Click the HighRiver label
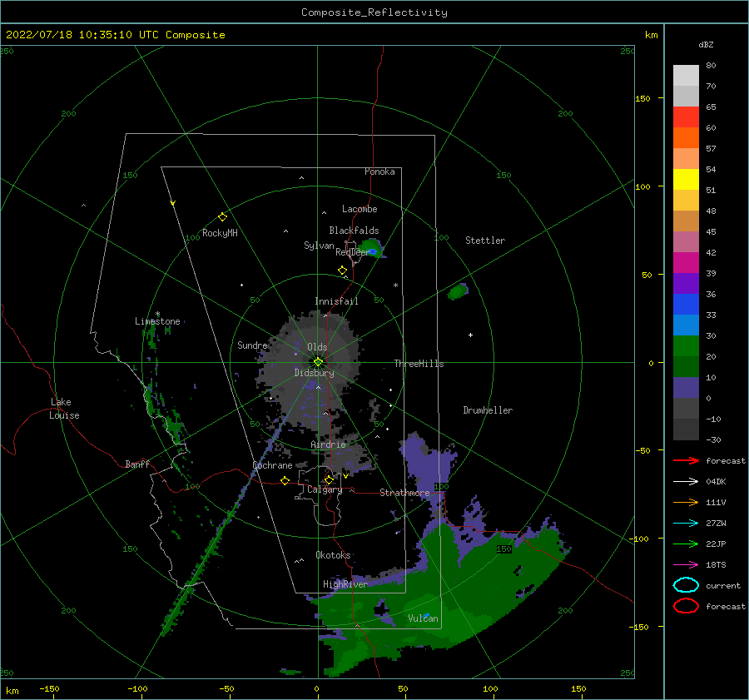Image resolution: width=749 pixels, height=700 pixels. click(345, 584)
